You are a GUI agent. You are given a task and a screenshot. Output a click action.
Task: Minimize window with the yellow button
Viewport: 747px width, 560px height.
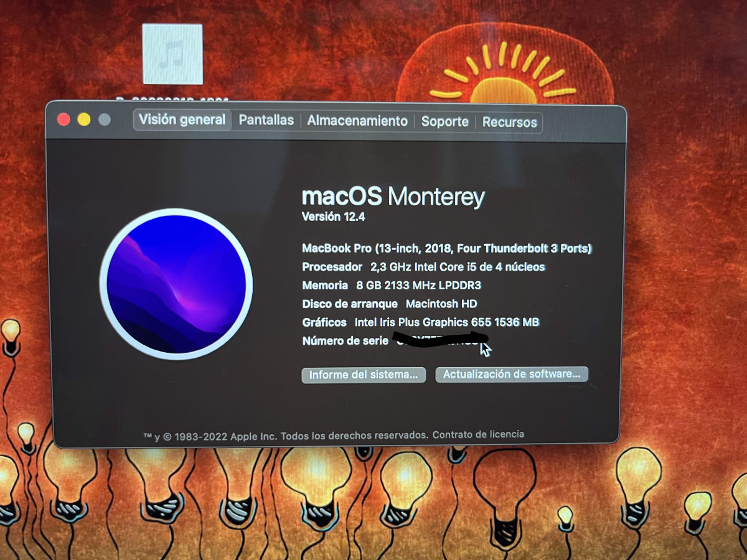tap(84, 119)
